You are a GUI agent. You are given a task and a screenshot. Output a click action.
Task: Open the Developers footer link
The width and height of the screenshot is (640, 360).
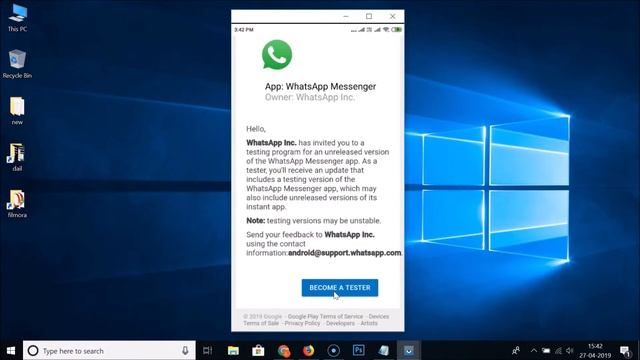coord(340,323)
